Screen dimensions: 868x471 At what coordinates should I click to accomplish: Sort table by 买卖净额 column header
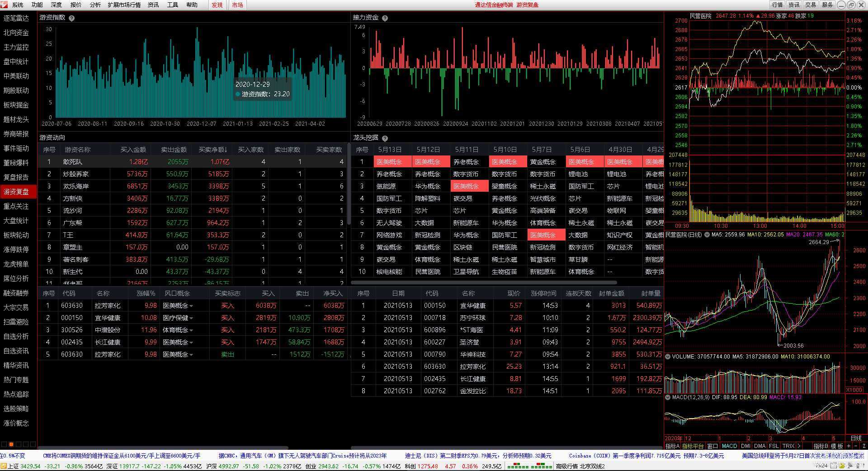[212, 150]
